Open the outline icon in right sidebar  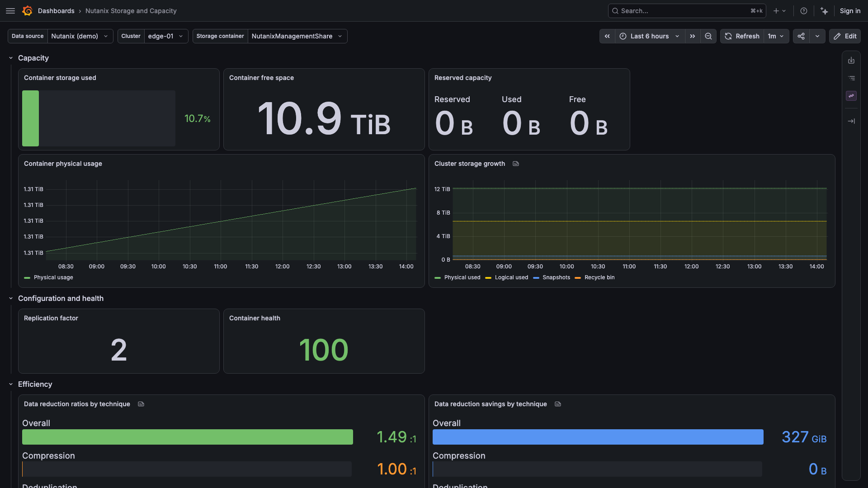[851, 78]
